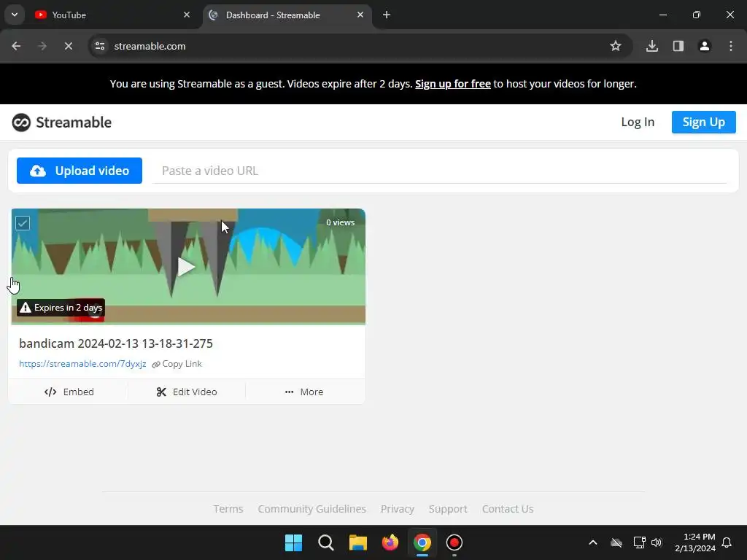Close the YouTube tab
Viewport: 747px width, 560px height.
187,15
